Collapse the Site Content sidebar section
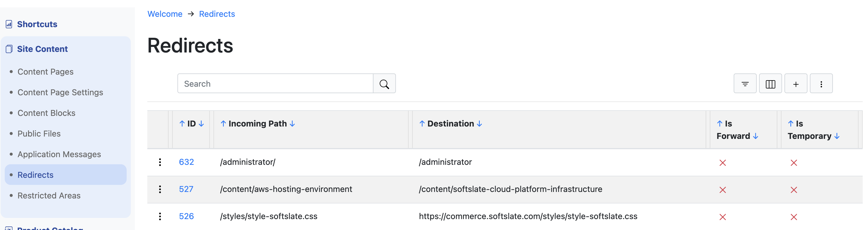The height and width of the screenshot is (230, 868). (43, 49)
